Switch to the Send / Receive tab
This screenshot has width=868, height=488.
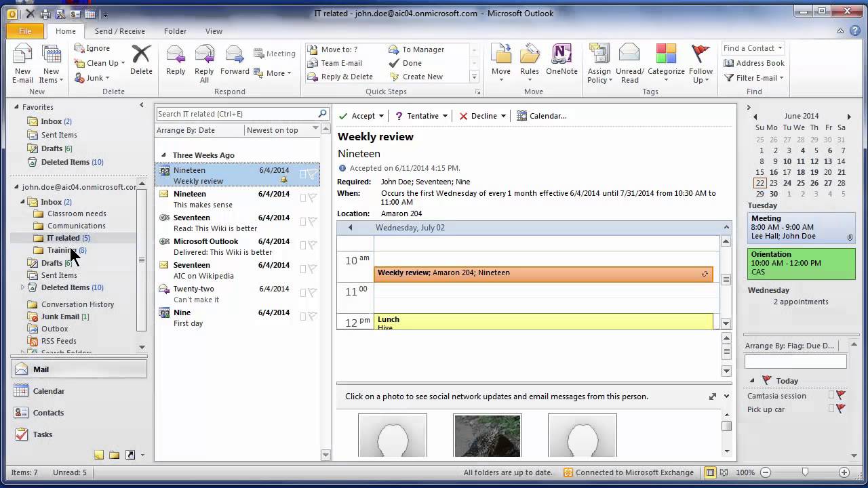(x=120, y=31)
